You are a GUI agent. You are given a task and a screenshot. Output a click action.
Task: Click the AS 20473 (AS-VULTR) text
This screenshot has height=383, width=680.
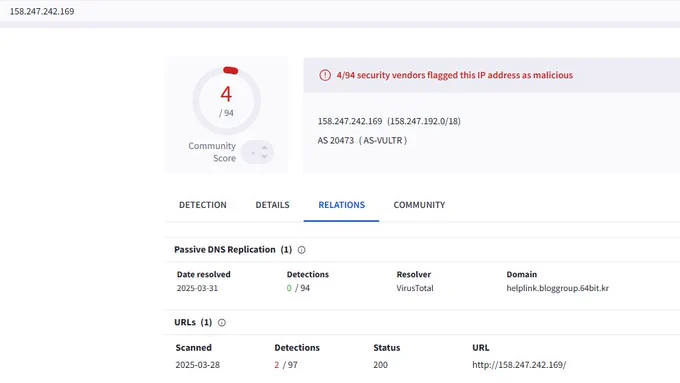click(362, 141)
